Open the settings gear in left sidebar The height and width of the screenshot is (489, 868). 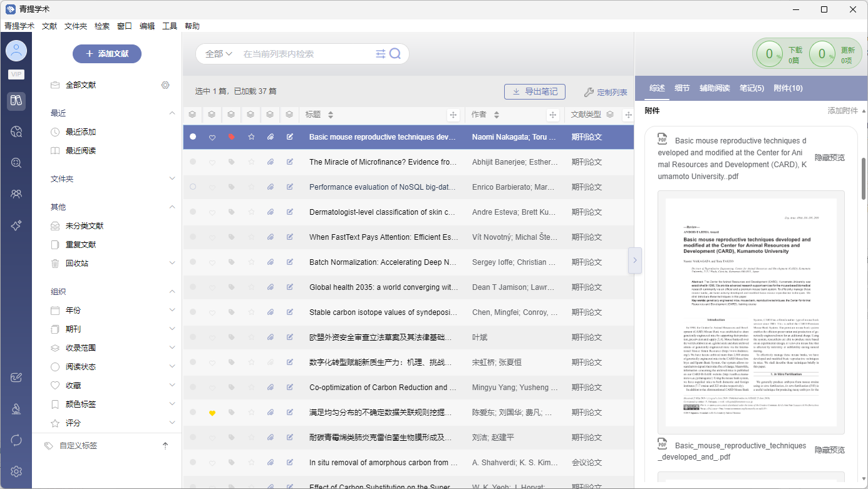pos(16,471)
